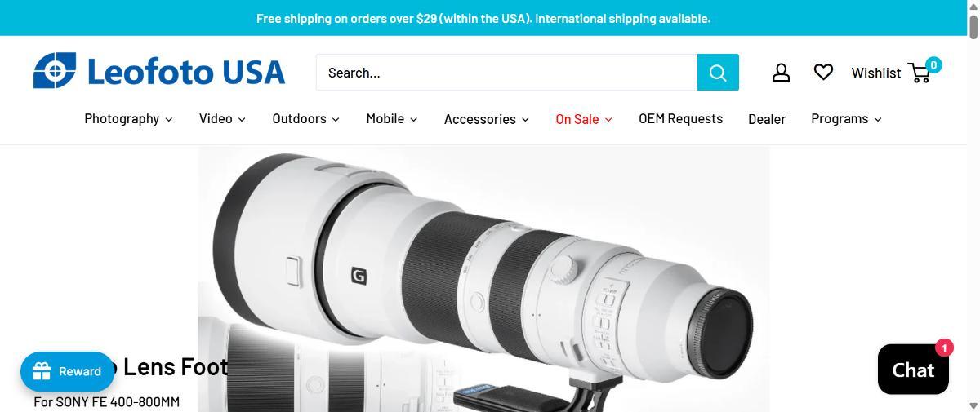Go to OEM Requests page

pos(680,119)
